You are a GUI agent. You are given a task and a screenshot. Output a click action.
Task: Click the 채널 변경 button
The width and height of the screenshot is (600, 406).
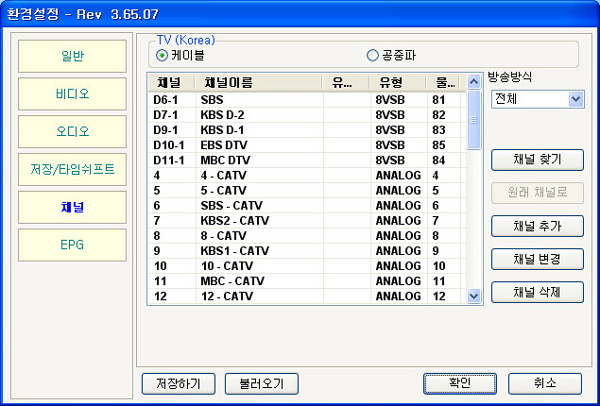537,259
